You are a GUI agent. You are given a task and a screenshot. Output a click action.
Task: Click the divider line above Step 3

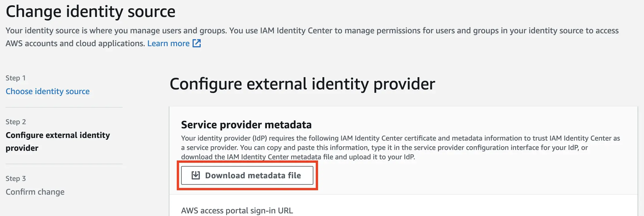point(64,164)
